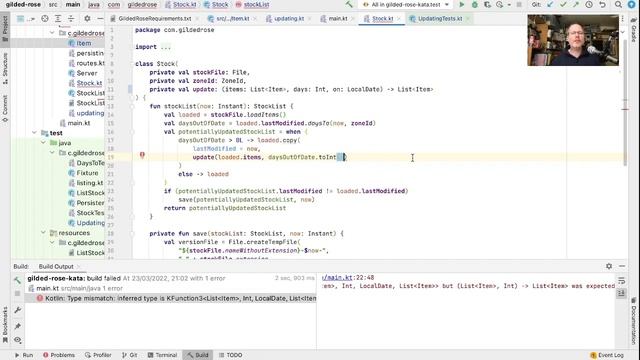Open Build panel settings gear icon
Image resolution: width=640 pixels, height=360 pixels.
[x=609, y=266]
